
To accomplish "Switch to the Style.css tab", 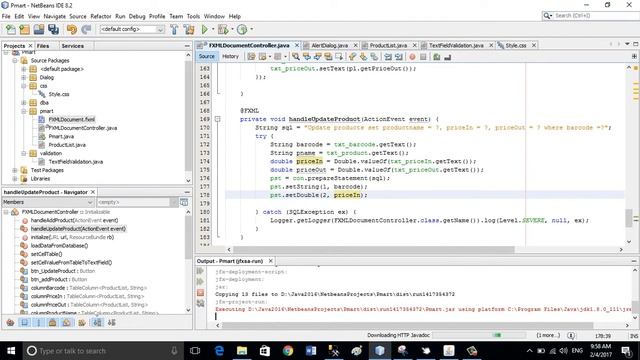I will [x=516, y=45].
